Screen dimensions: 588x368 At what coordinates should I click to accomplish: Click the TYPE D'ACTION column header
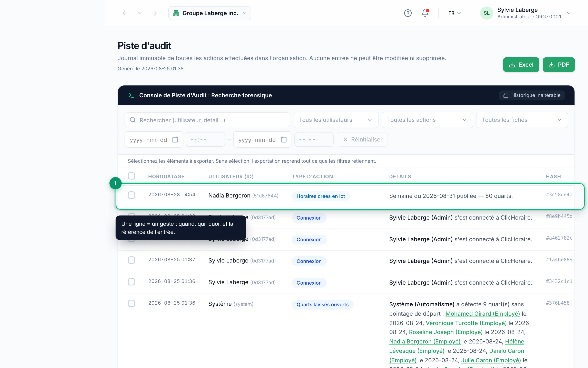click(x=312, y=177)
